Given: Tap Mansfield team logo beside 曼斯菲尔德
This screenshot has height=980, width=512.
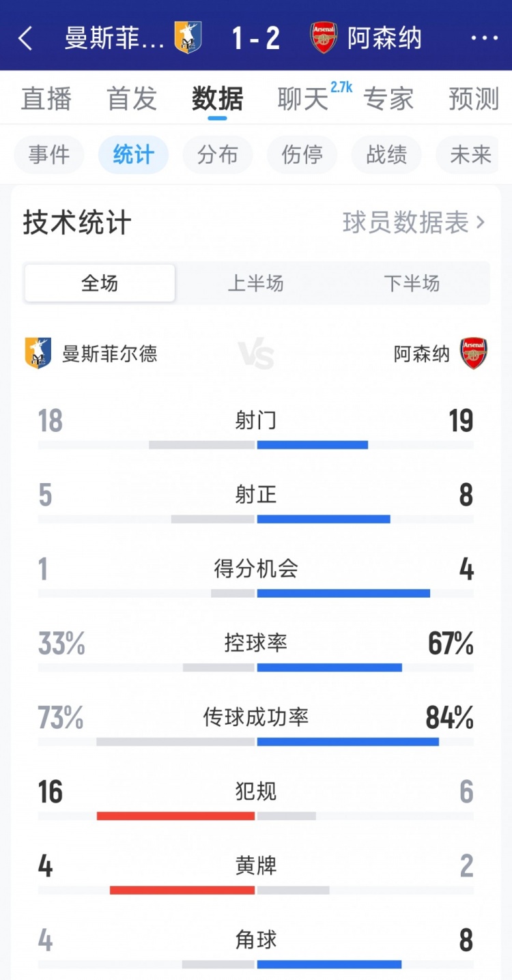Looking at the screenshot, I should pyautogui.click(x=38, y=354).
